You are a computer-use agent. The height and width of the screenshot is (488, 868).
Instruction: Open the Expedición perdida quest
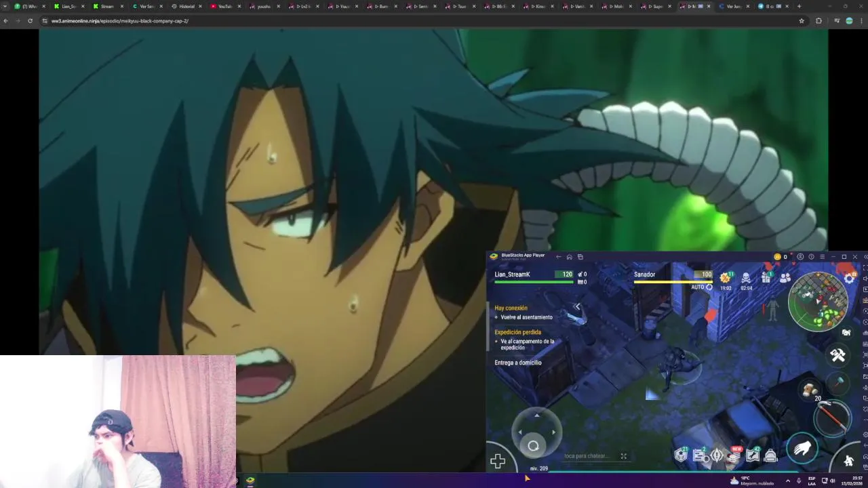pyautogui.click(x=517, y=332)
